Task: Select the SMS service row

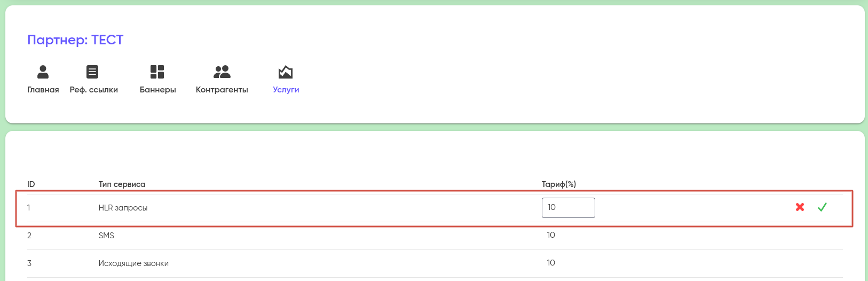Action: (x=106, y=236)
